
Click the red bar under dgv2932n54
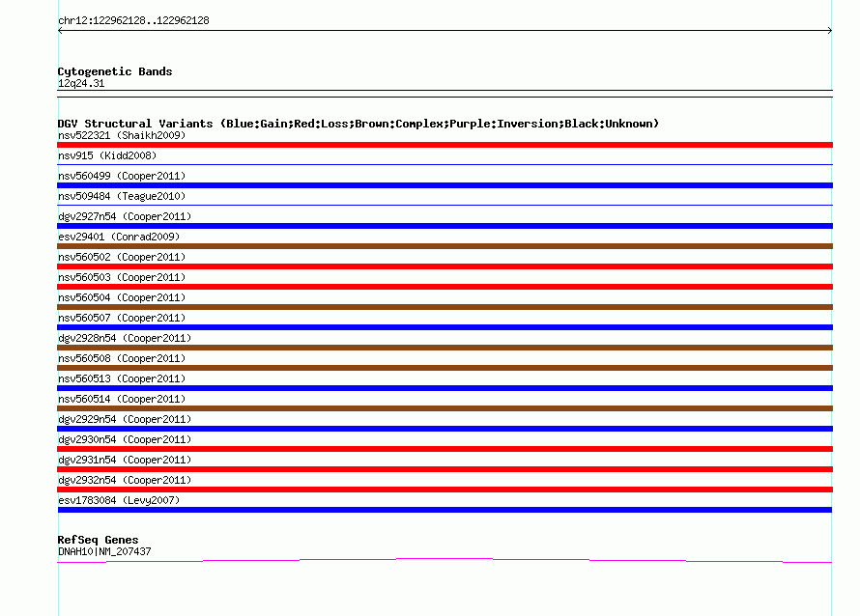point(444,490)
